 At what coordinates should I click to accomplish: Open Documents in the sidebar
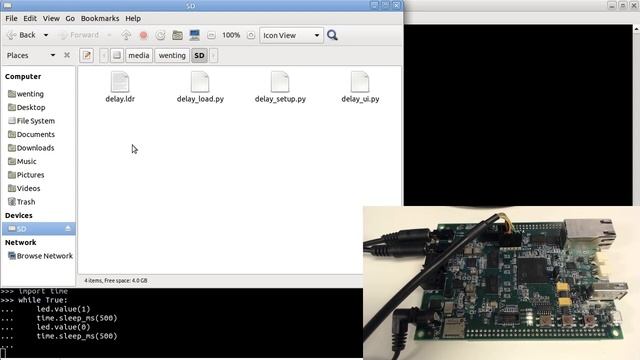(x=31, y=134)
